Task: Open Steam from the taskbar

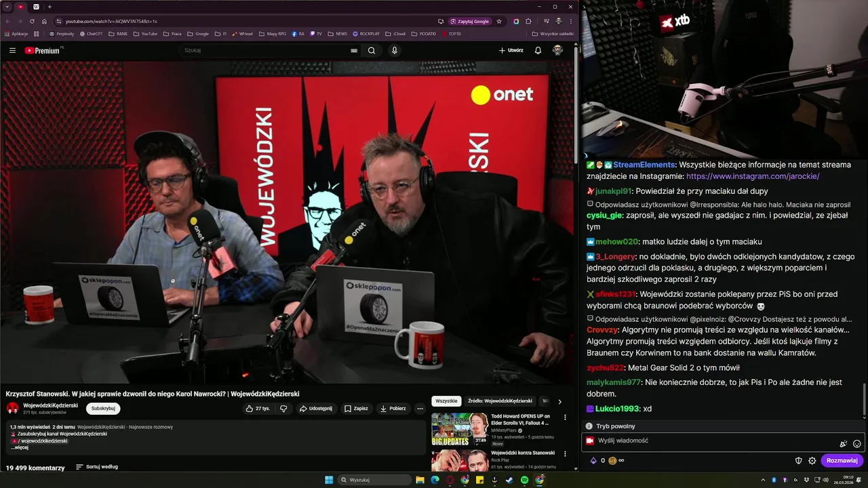Action: pyautogui.click(x=509, y=480)
